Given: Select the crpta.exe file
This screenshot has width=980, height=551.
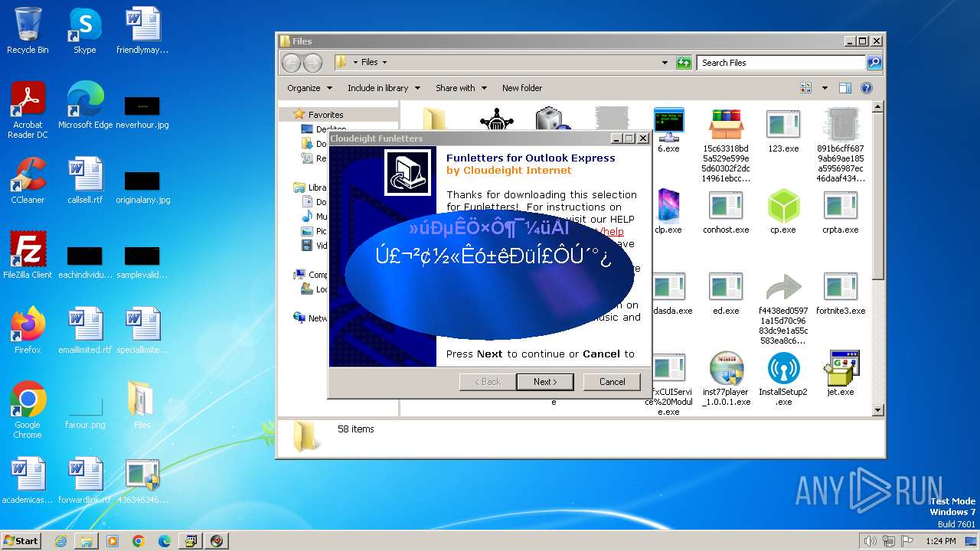Looking at the screenshot, I should tap(841, 211).
